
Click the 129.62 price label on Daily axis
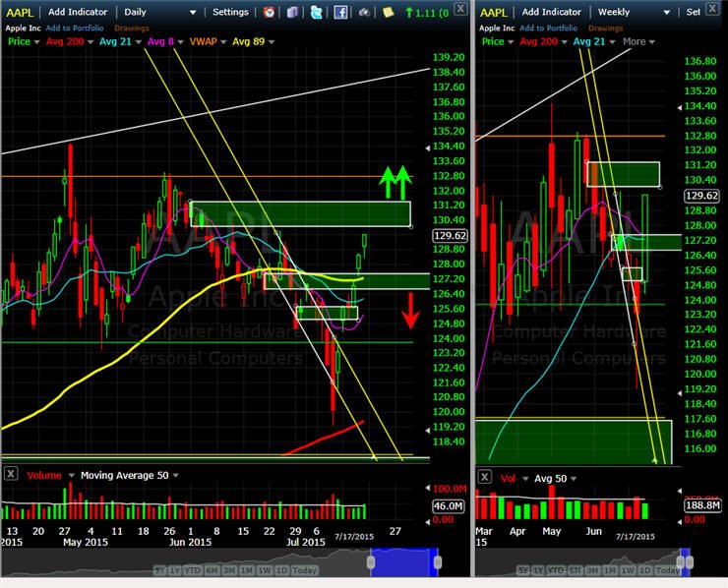pos(450,235)
